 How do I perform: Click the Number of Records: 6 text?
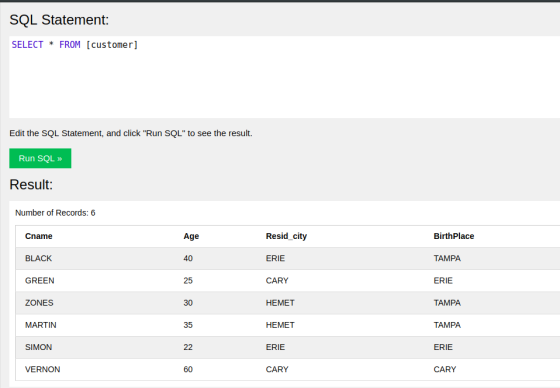[x=55, y=213]
